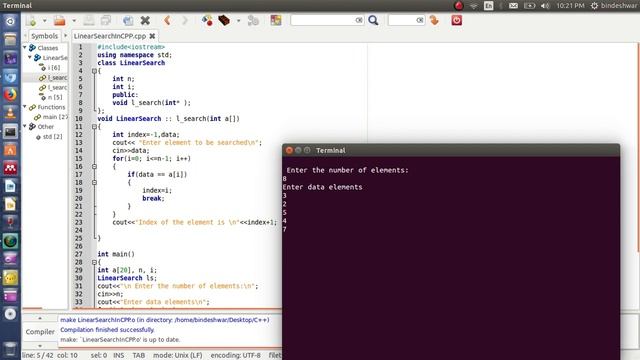The width and height of the screenshot is (640, 360).
Task: Open the Trash launcher icon
Action: [x=10, y=349]
